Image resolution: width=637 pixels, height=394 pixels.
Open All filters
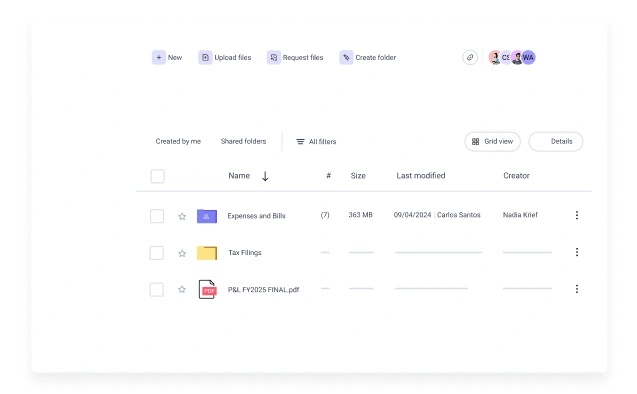tap(316, 141)
